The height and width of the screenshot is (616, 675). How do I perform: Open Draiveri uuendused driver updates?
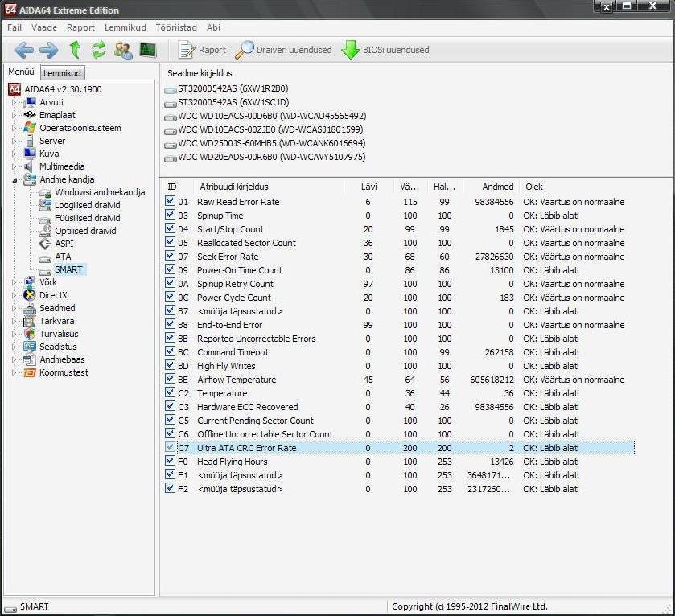coord(284,50)
